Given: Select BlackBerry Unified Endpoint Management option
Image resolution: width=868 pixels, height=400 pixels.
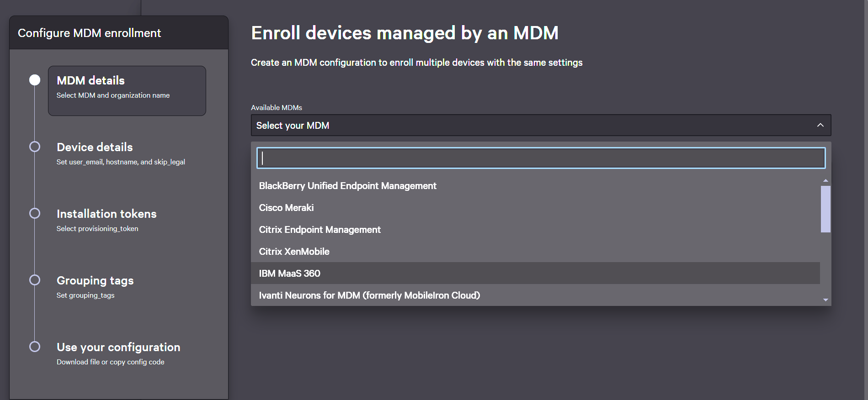Looking at the screenshot, I should tap(535, 186).
